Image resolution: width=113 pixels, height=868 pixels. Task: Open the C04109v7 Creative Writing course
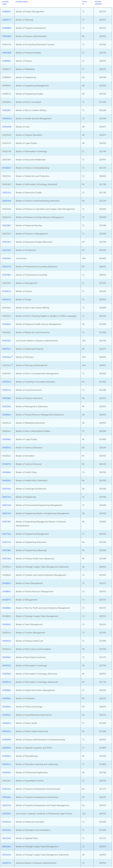pos(6,110)
